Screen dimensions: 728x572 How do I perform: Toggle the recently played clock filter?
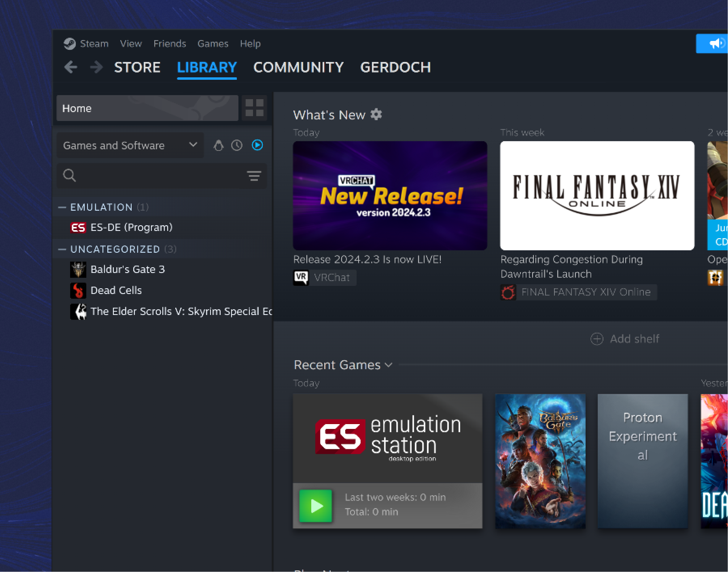tap(237, 145)
